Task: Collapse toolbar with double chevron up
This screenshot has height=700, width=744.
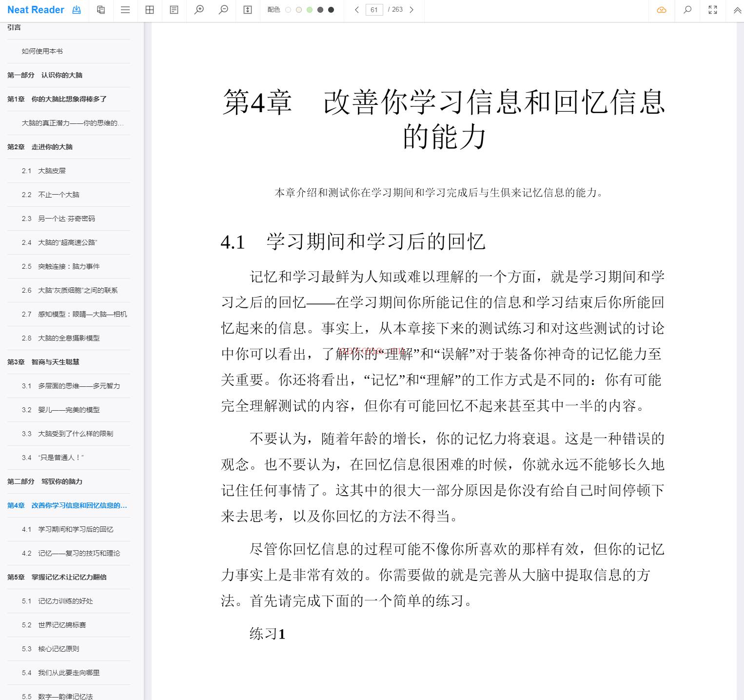Action: [737, 10]
